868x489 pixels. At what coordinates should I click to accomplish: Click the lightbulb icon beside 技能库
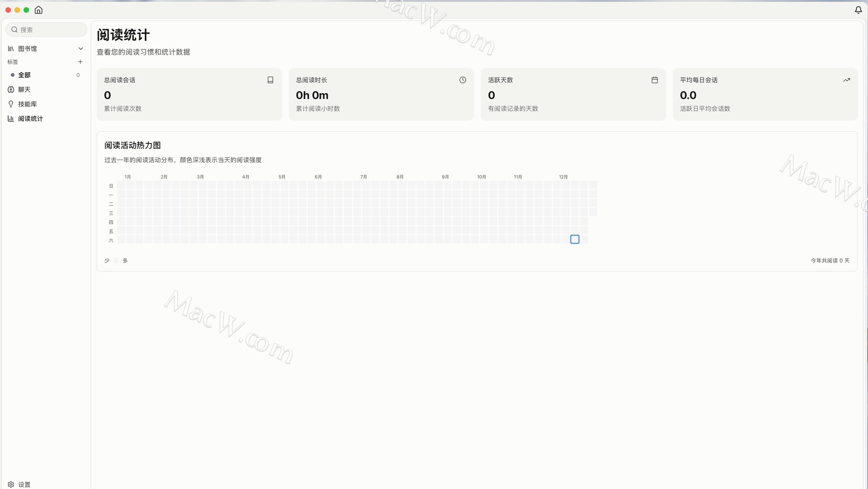click(x=11, y=104)
